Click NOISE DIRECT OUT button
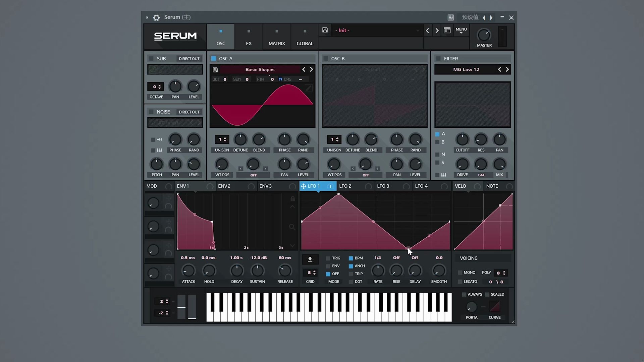Image resolution: width=644 pixels, height=362 pixels. coord(189,112)
